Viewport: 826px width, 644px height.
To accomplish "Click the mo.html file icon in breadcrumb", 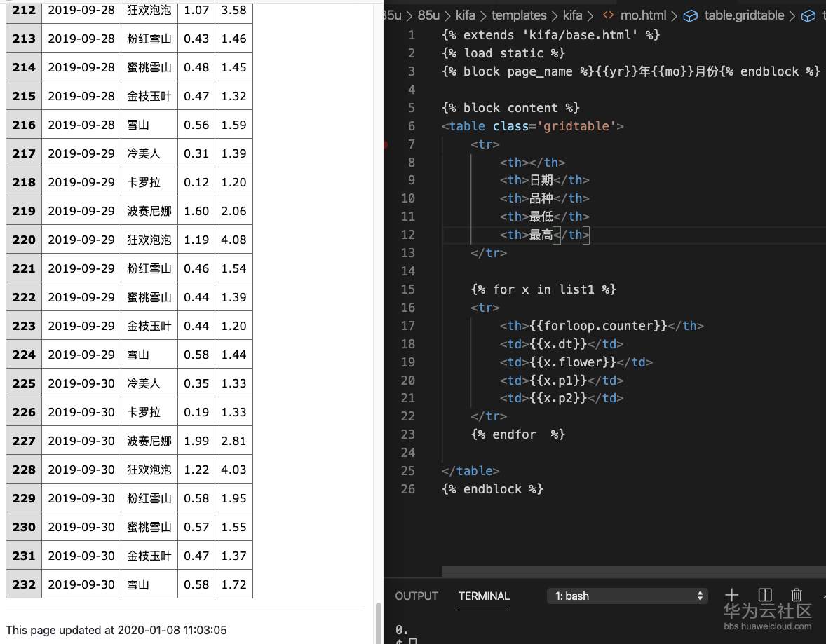I will point(608,15).
